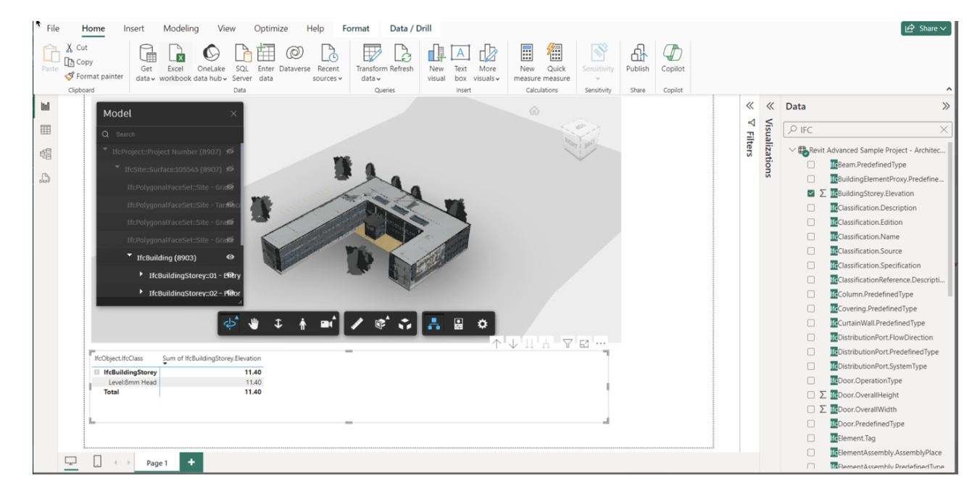Open Recent sources dropdown
The image size is (980, 502).
tap(328, 63)
